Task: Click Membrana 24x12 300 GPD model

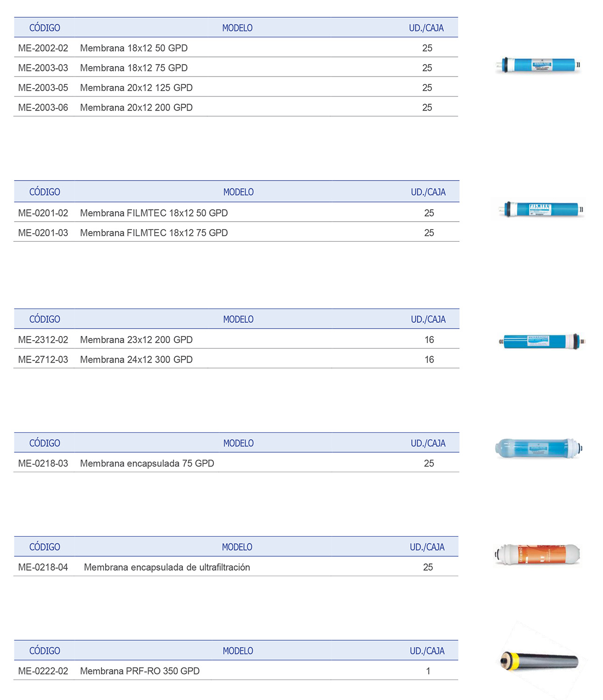Action: click(x=136, y=360)
